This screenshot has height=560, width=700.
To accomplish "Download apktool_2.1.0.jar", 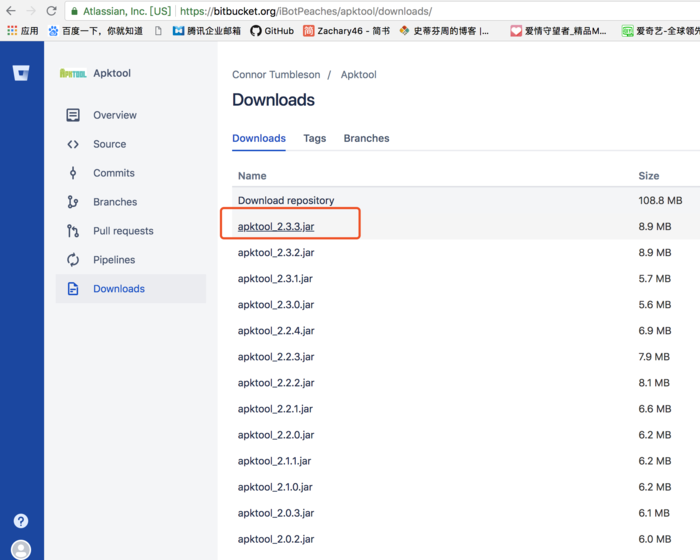I will point(275,487).
